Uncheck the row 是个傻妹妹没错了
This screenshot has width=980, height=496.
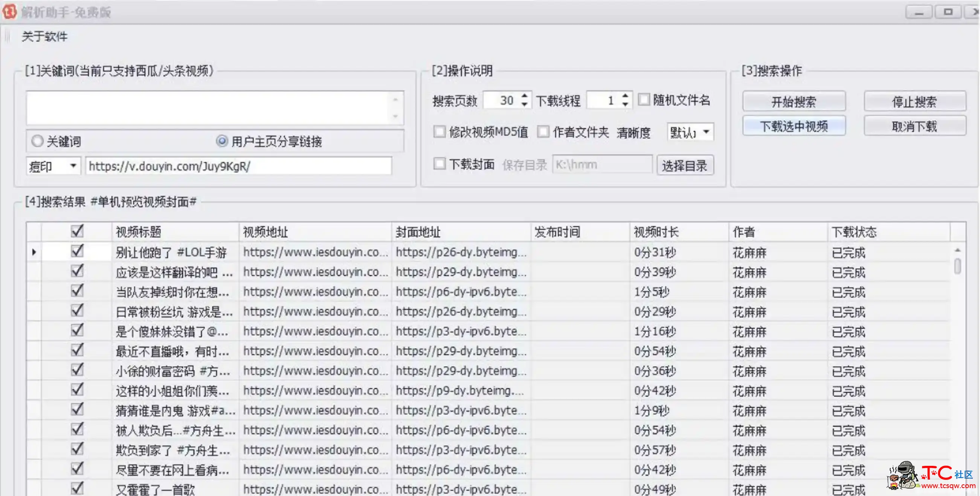pyautogui.click(x=77, y=330)
